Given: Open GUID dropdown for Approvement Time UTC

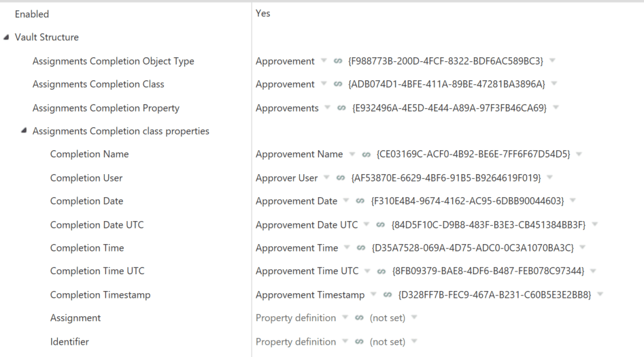Looking at the screenshot, I should point(593,271).
